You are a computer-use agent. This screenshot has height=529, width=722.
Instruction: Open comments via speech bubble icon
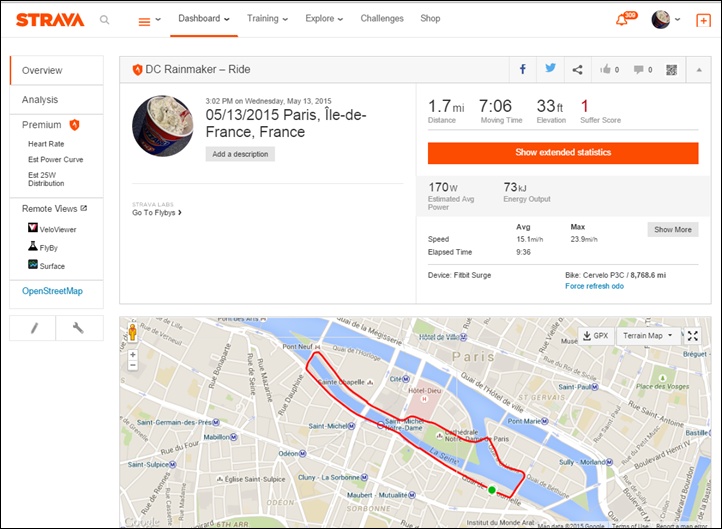click(x=643, y=70)
